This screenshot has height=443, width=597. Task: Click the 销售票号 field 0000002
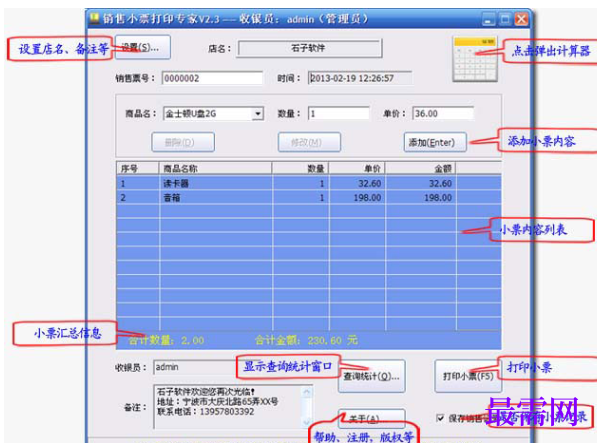(x=212, y=78)
